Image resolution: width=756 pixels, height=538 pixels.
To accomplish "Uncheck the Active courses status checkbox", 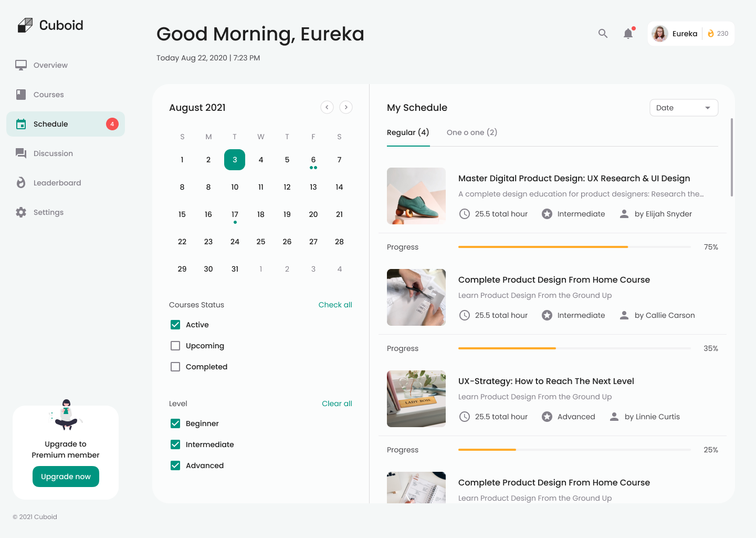I will pos(175,325).
